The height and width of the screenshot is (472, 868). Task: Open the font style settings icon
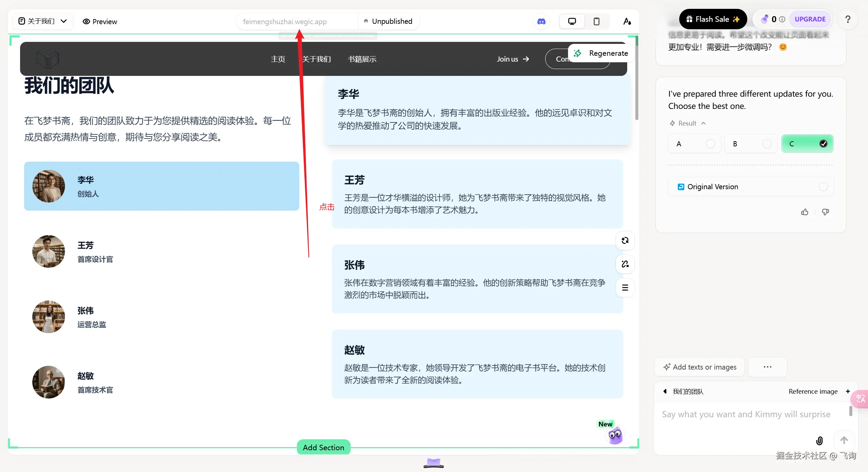coord(627,21)
